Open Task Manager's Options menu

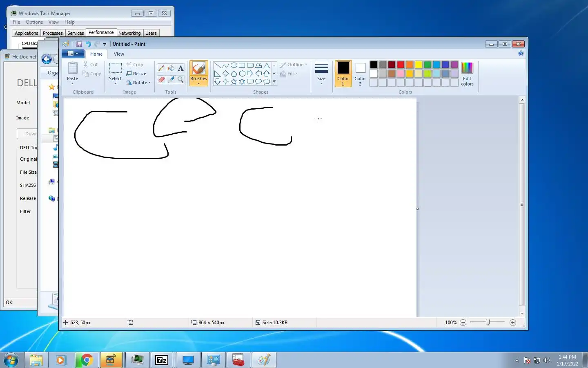pos(34,22)
